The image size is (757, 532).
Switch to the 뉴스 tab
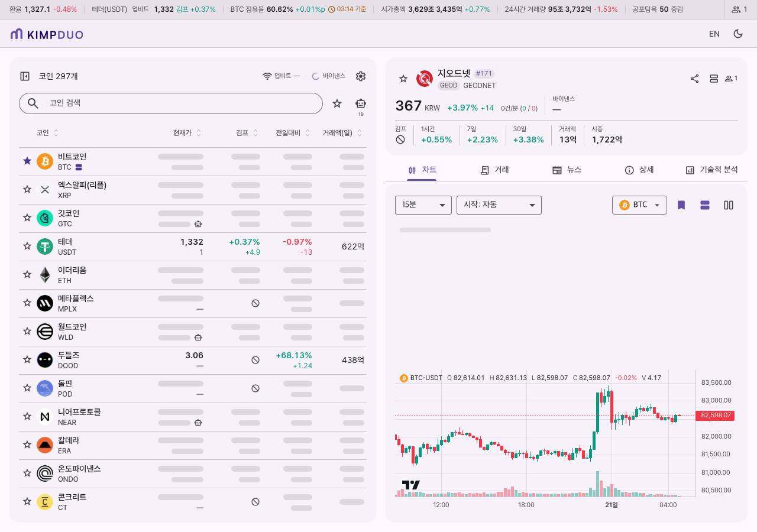coord(567,170)
